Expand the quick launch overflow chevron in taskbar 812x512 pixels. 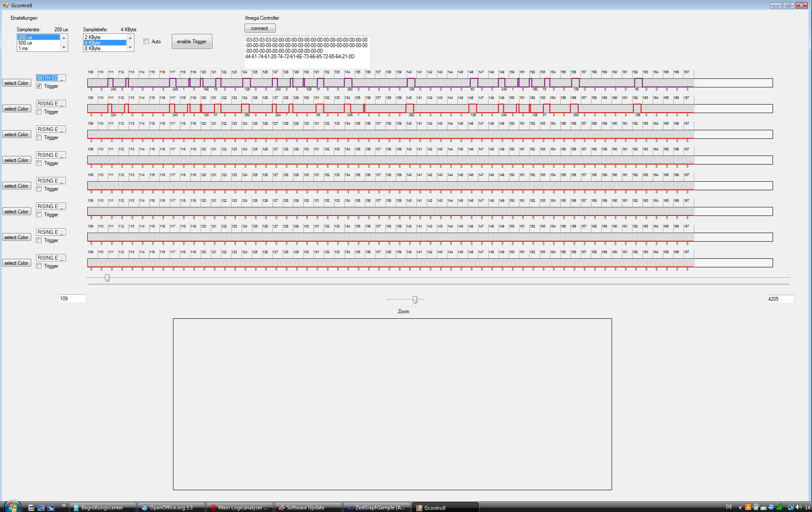pos(64,506)
